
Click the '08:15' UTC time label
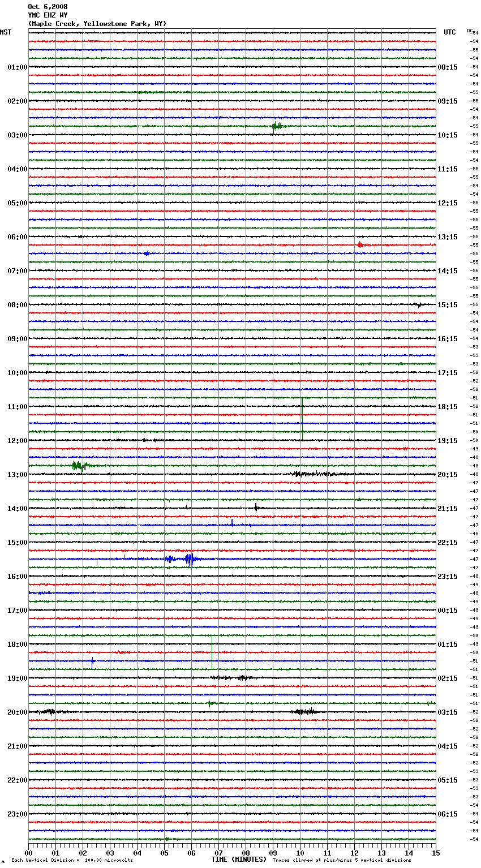448,67
